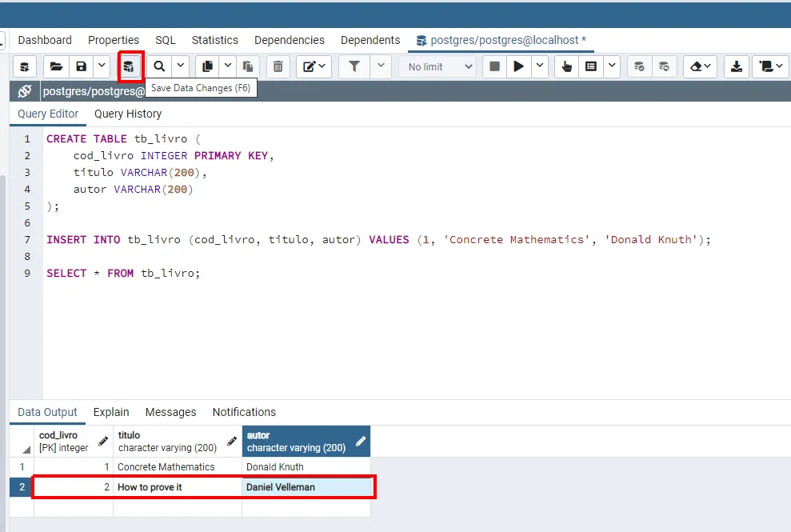Viewport: 791px width, 532px height.
Task: Execute the query with play button
Action: tap(518, 66)
